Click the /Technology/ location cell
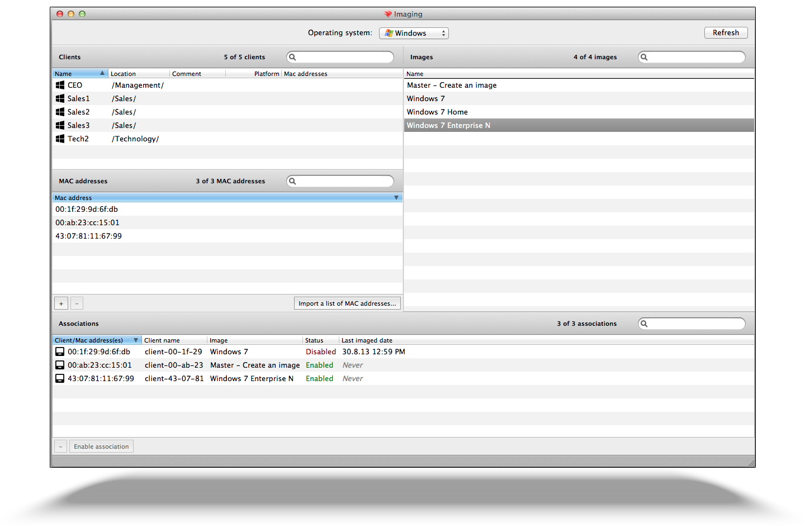805x532 pixels. [135, 139]
